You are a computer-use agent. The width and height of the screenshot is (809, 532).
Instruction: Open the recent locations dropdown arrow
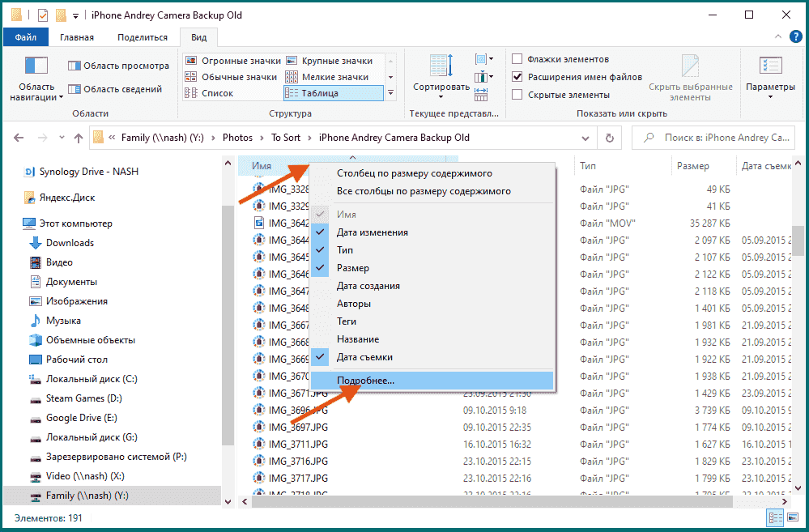(x=62, y=138)
